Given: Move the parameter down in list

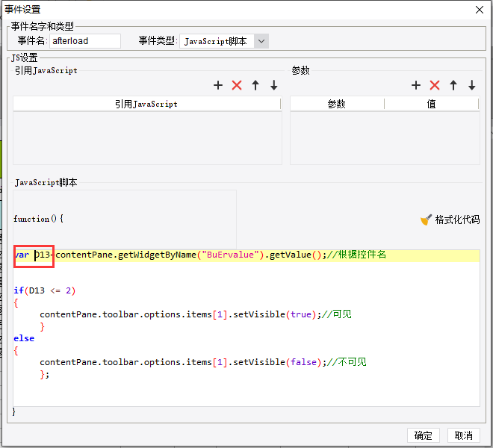Looking at the screenshot, I should click(471, 85).
